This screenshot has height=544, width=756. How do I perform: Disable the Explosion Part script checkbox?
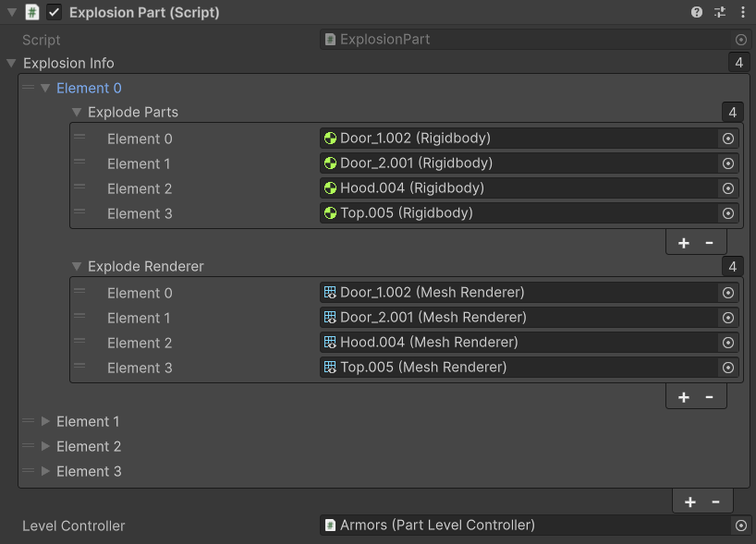(x=55, y=13)
